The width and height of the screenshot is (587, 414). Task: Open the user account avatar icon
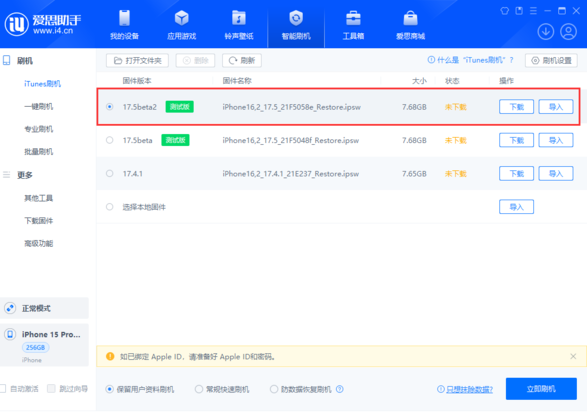(568, 31)
